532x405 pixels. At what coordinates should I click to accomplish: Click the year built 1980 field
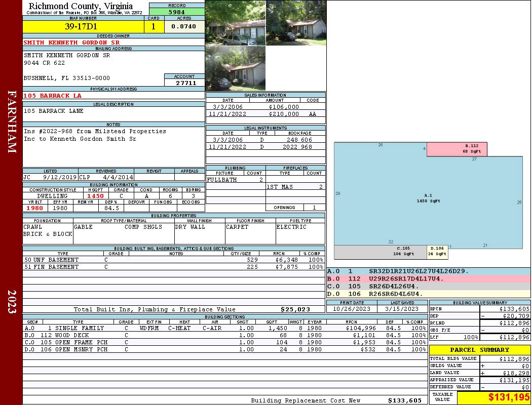35,208
